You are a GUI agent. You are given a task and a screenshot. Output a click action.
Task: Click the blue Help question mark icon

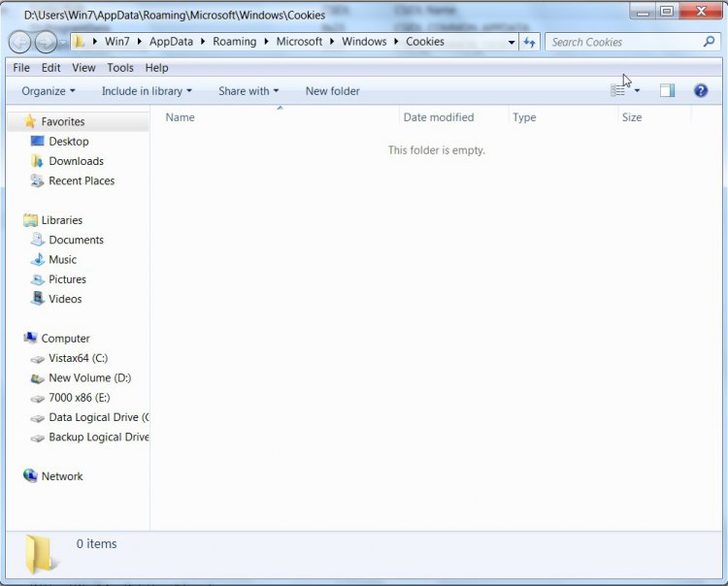click(701, 90)
